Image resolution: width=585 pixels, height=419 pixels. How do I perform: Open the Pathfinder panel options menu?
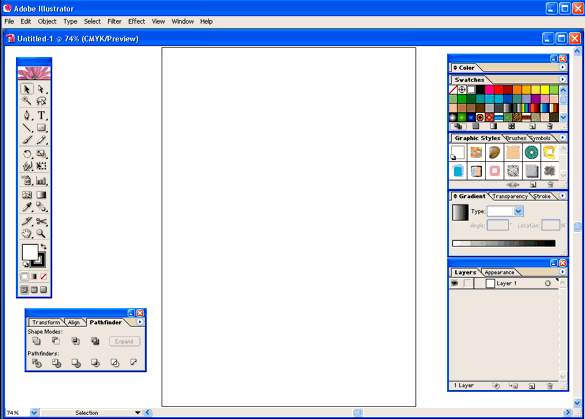[140, 322]
